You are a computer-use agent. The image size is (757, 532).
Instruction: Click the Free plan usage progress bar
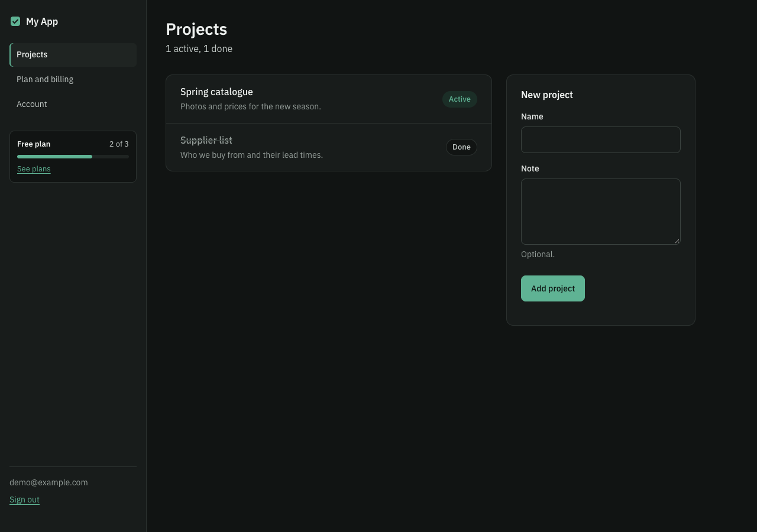click(73, 157)
